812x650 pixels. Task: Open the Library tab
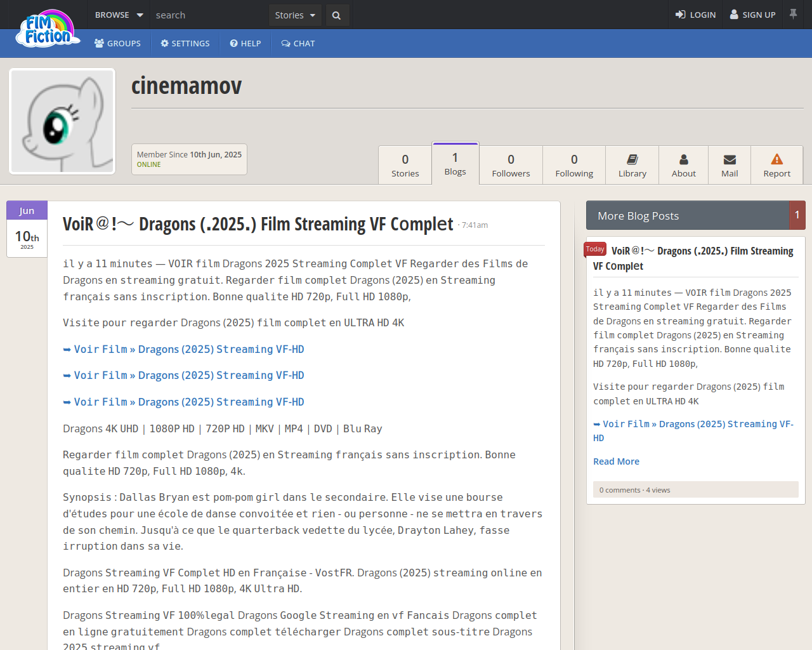pos(632,165)
